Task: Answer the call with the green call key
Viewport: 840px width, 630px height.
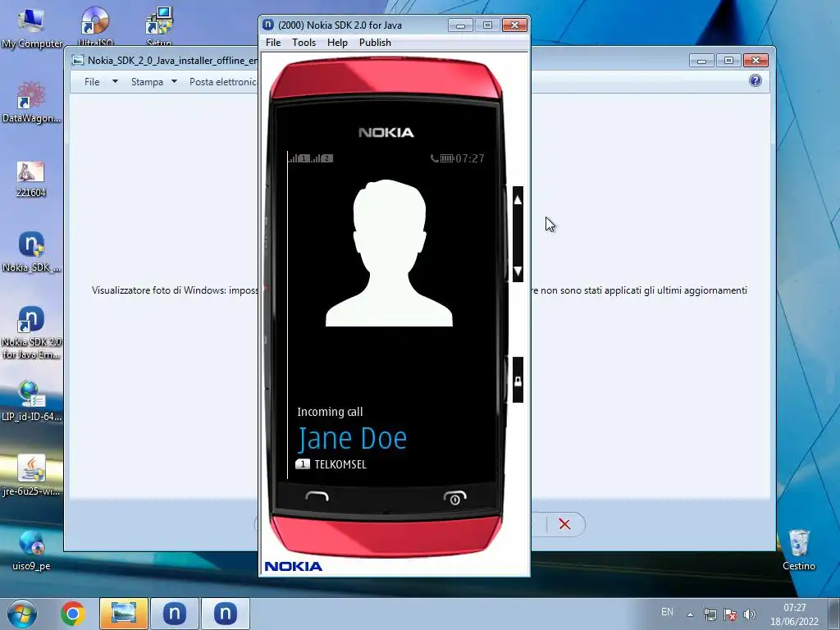Action: click(x=317, y=496)
